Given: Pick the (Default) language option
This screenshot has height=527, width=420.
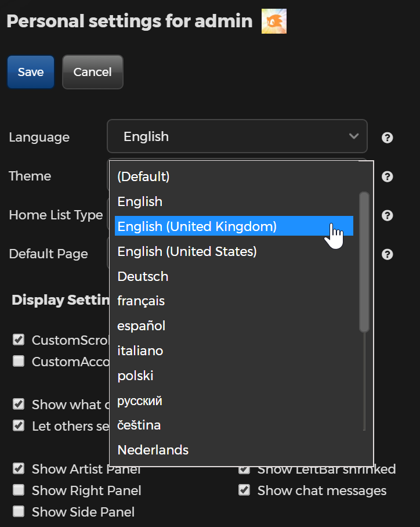Looking at the screenshot, I should 143,176.
